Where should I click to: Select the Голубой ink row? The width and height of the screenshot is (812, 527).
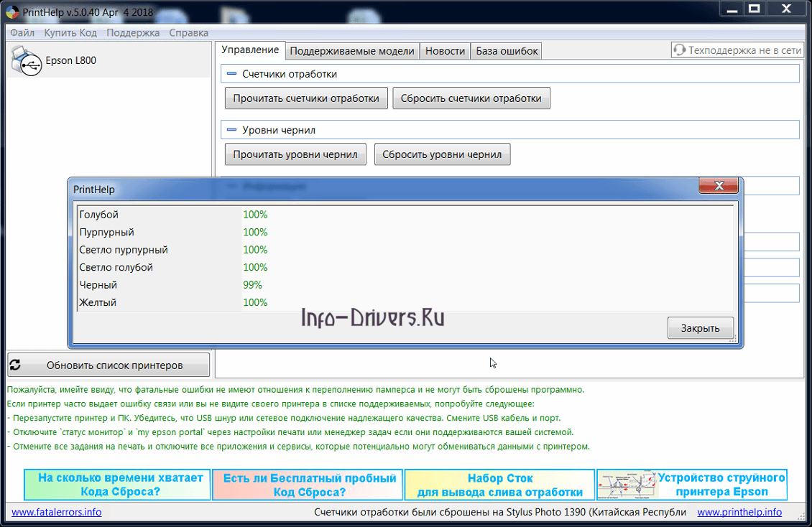pos(405,215)
